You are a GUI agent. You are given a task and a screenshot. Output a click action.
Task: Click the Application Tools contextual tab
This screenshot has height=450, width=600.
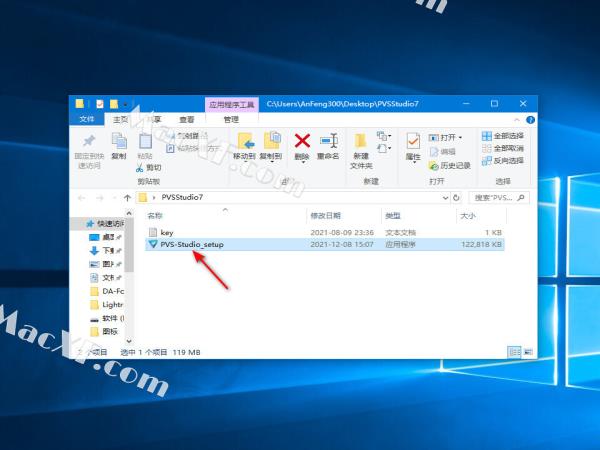[232, 104]
